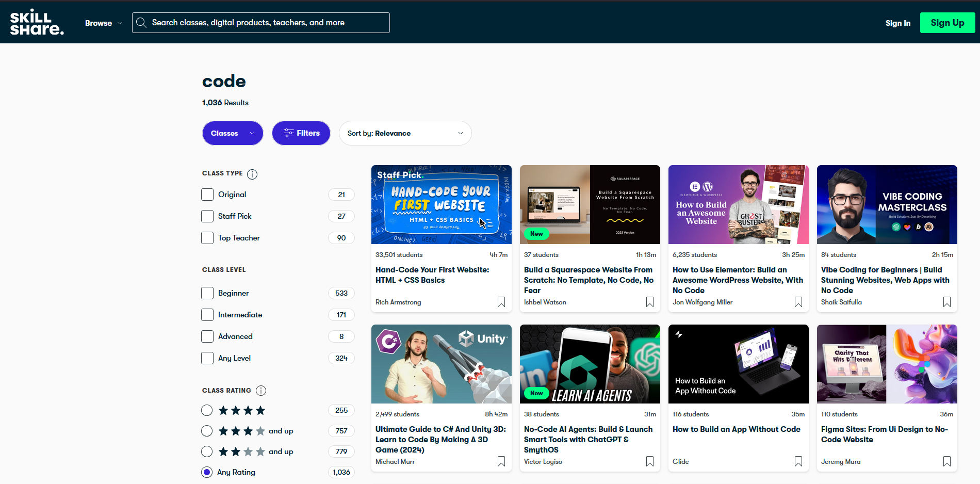Bookmark Vibe Coding for Beginners class
Screen dimensions: 980x484
pyautogui.click(x=947, y=302)
